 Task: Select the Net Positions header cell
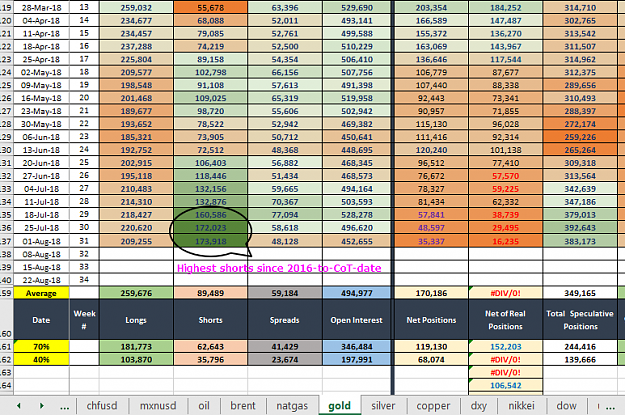pos(431,320)
